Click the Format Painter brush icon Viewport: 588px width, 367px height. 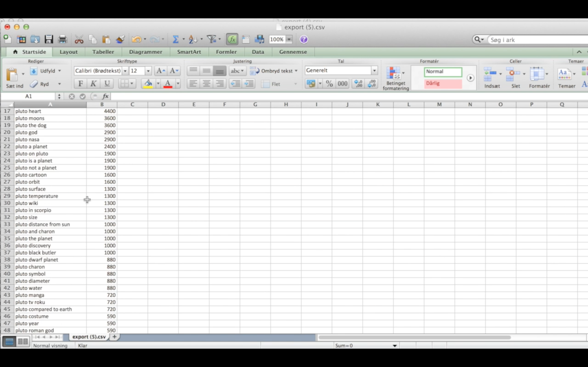point(120,39)
